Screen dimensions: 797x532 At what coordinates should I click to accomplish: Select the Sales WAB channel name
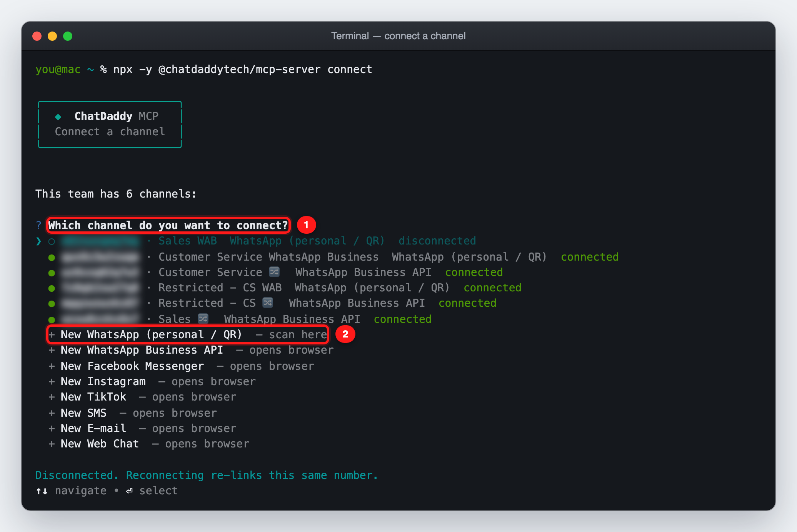point(188,241)
